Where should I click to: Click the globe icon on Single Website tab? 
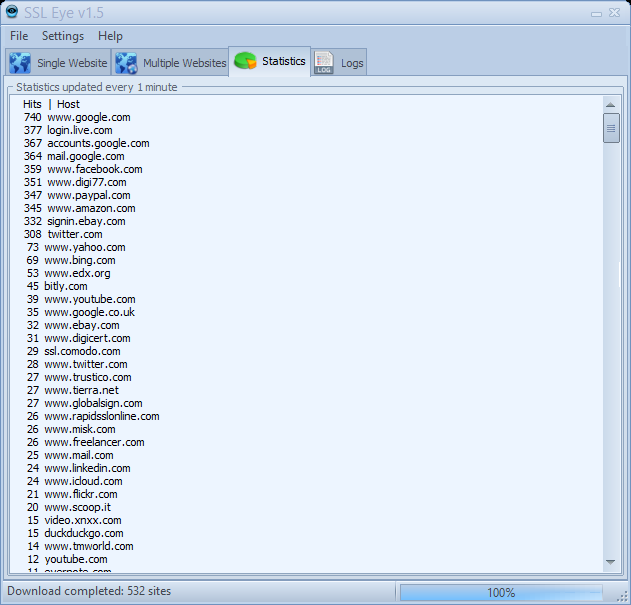coord(20,63)
